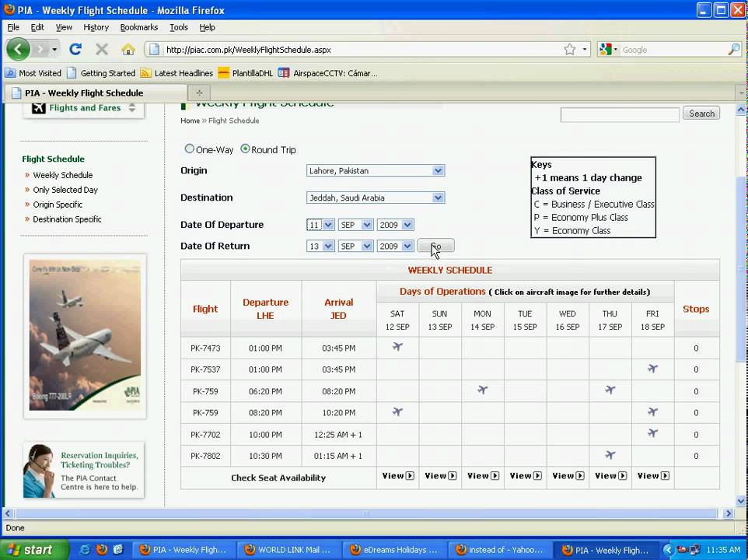The image size is (748, 560).
Task: Select Round Trip radio button
Action: [x=245, y=149]
